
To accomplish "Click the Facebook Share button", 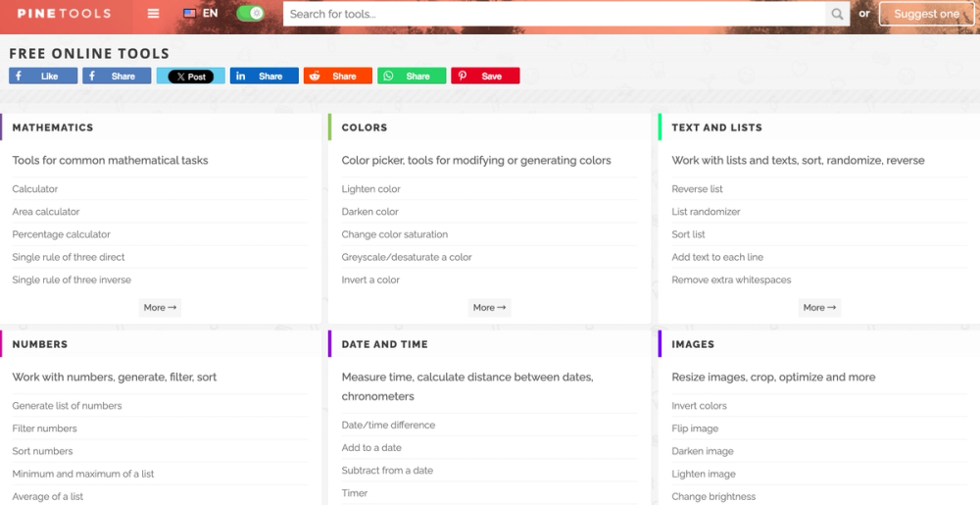I will (117, 76).
